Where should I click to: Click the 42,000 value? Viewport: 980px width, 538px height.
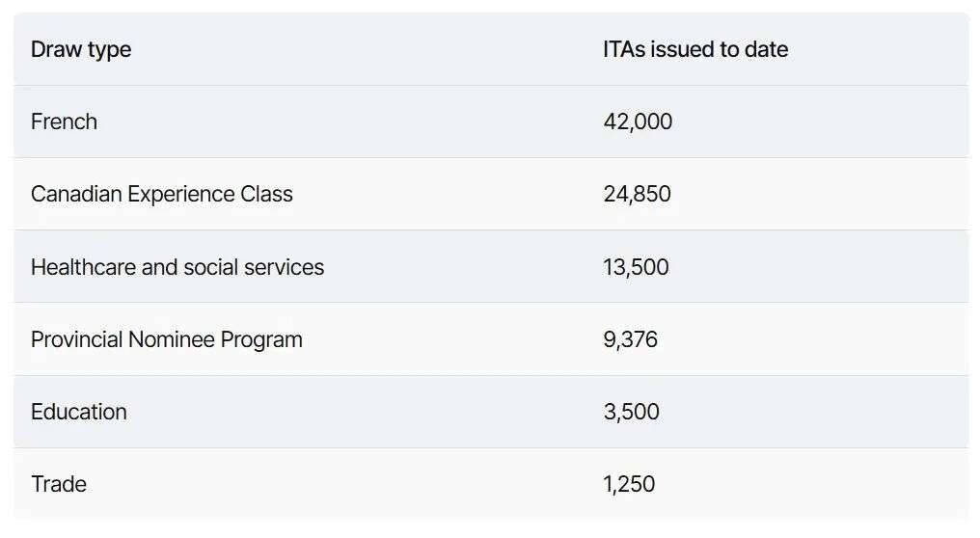click(x=638, y=121)
